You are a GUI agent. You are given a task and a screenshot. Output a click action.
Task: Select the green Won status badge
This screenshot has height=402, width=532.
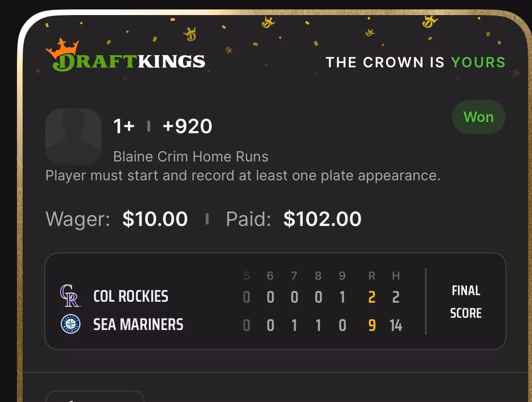tap(478, 117)
